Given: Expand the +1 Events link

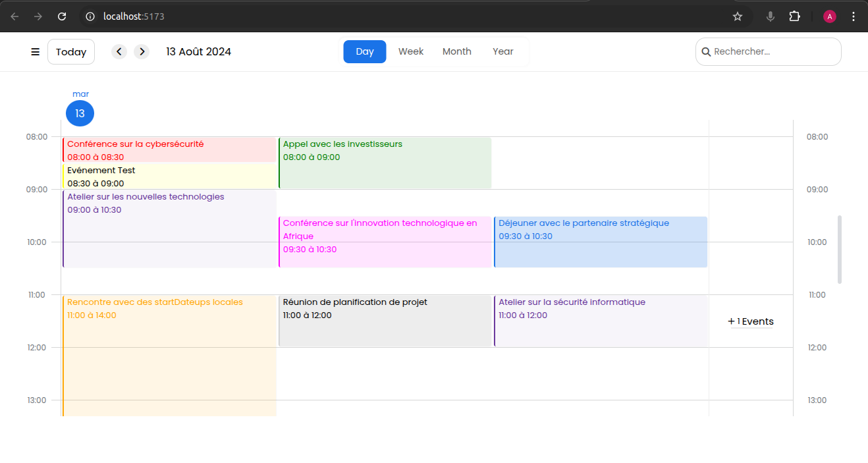Looking at the screenshot, I should coord(751,321).
